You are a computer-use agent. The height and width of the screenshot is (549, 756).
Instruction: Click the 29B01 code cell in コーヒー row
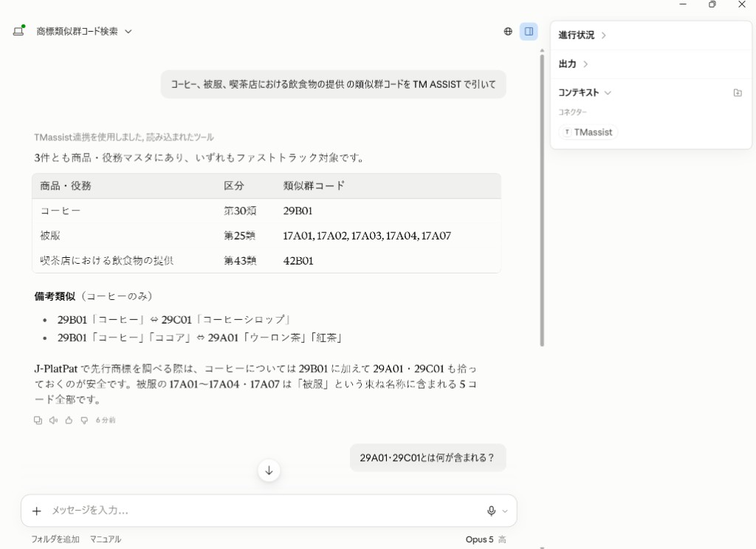click(298, 211)
